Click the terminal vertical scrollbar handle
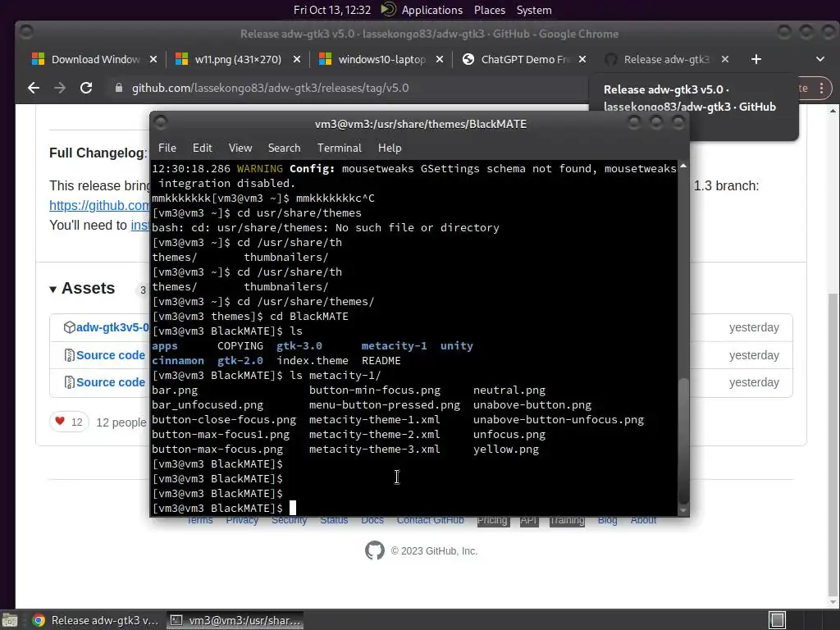This screenshot has width=840, height=630. tap(683, 441)
